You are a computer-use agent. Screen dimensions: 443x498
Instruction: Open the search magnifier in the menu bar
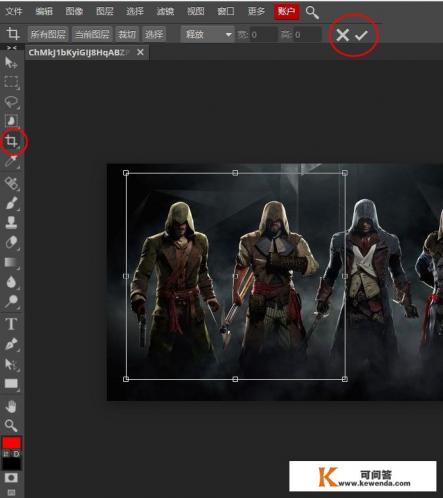pyautogui.click(x=312, y=12)
